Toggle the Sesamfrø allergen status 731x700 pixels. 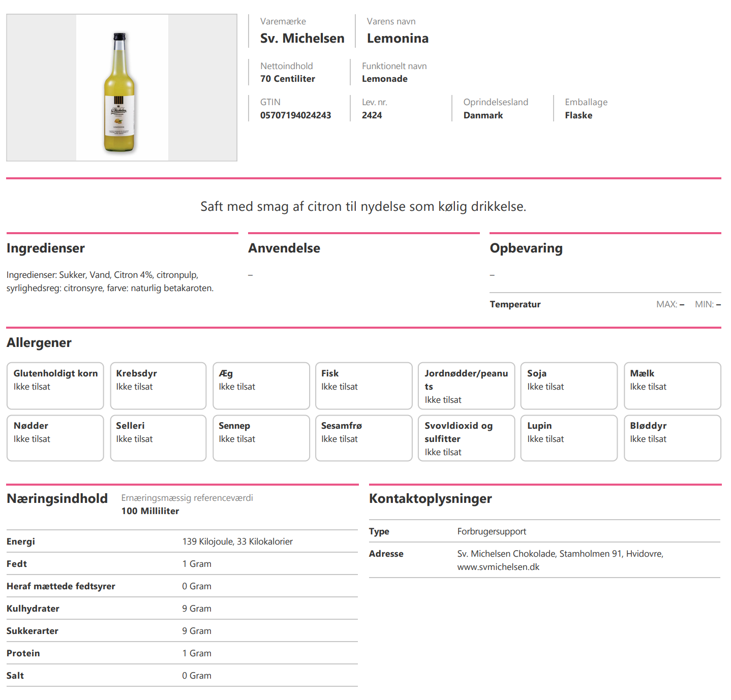tap(363, 437)
